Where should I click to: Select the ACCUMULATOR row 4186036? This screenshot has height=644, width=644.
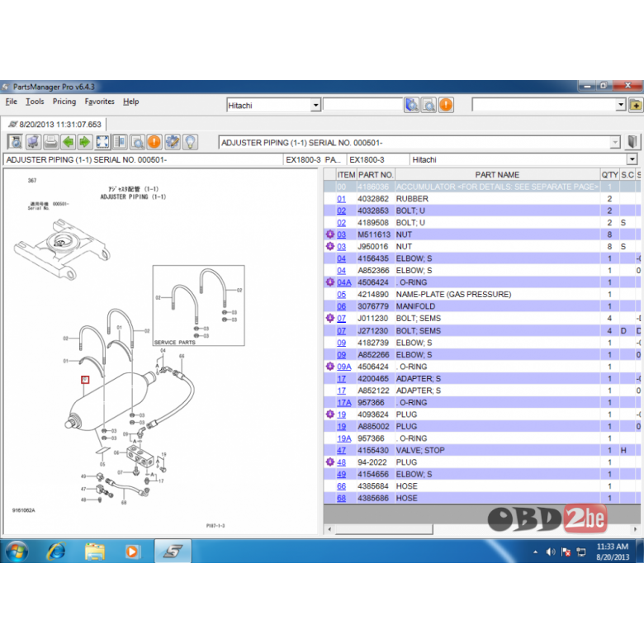[482, 187]
